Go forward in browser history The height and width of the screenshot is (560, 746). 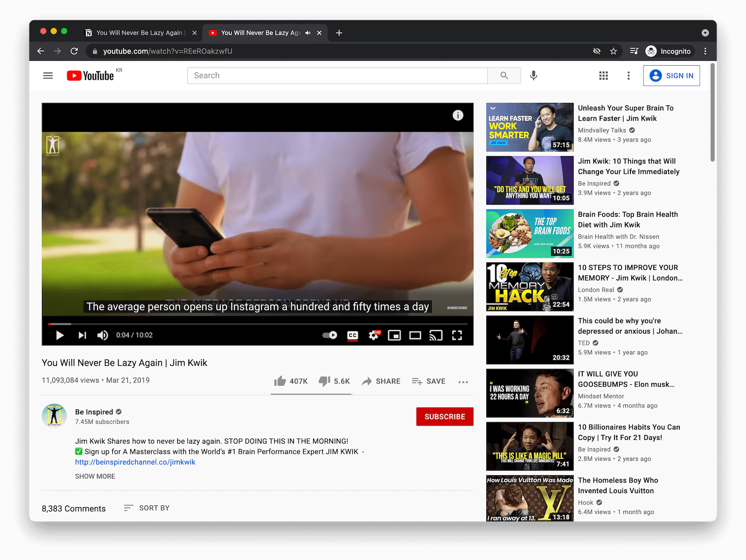[57, 51]
